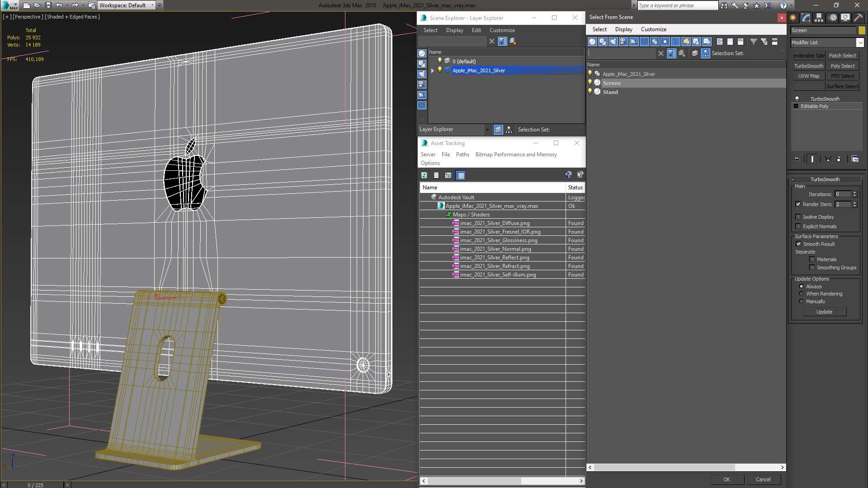This screenshot has height=488, width=868.
Task: Click the Open File icon in quick access toolbar
Action: [38, 5]
